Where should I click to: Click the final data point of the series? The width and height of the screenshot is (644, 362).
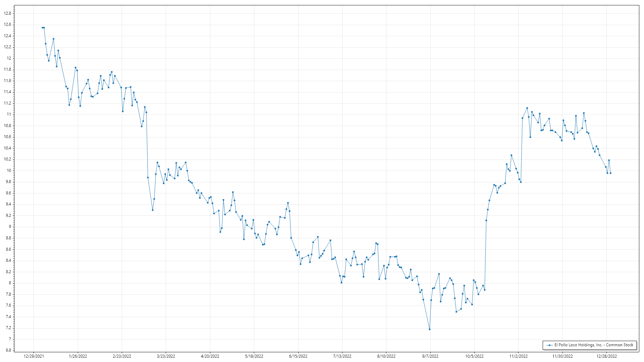610,173
